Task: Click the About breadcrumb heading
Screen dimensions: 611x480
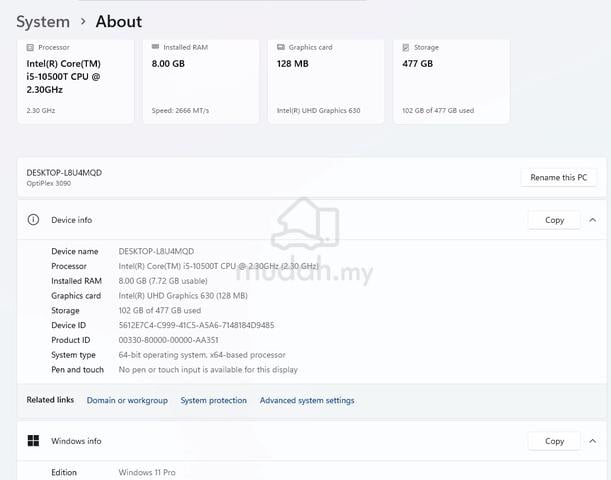Action: coord(119,22)
